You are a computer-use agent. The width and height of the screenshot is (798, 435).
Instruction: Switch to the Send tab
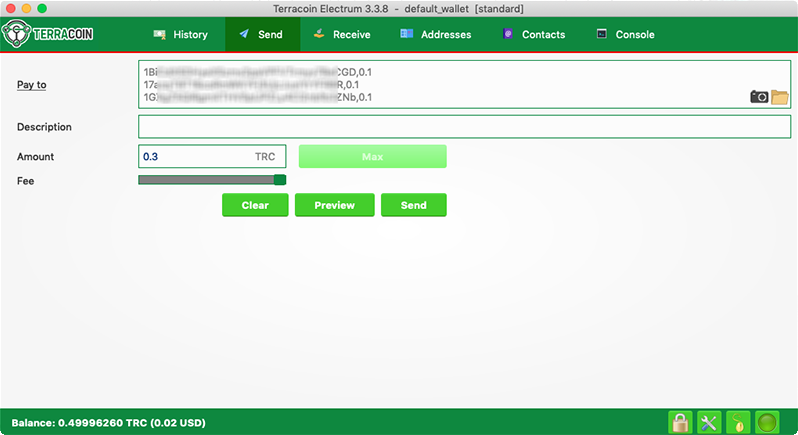coord(262,35)
